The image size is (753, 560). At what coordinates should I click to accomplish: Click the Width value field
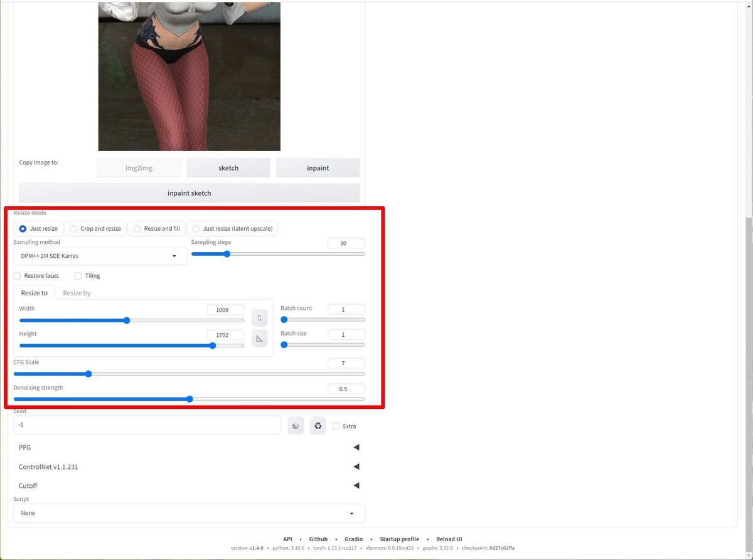coord(225,310)
